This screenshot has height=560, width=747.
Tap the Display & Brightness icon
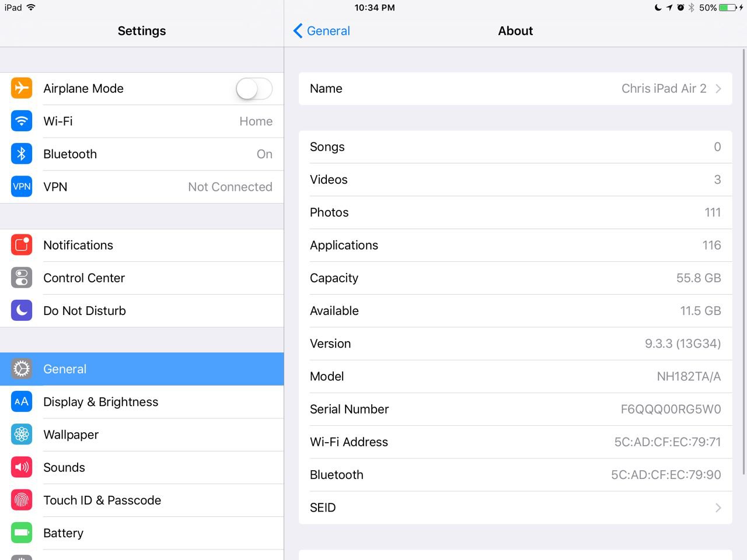pos(22,401)
